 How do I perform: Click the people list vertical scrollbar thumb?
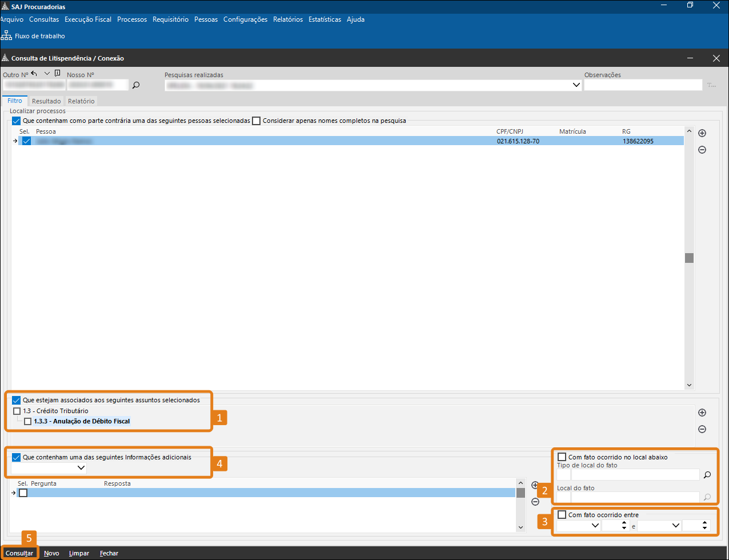tap(689, 258)
